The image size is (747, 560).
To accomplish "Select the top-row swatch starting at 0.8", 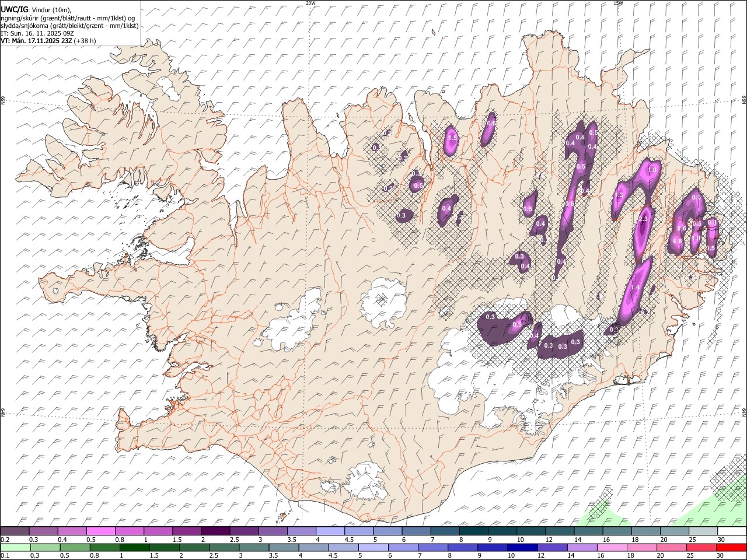I will (129, 531).
